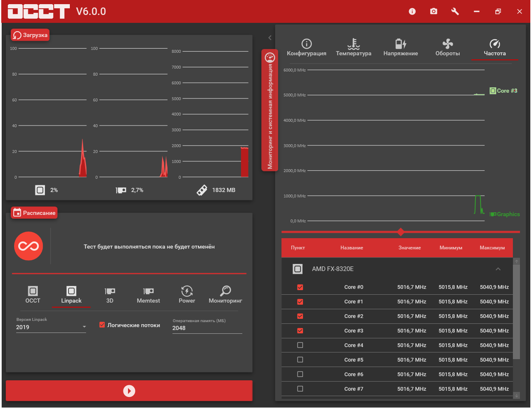Select the Мониторинг test type

pos(225,295)
